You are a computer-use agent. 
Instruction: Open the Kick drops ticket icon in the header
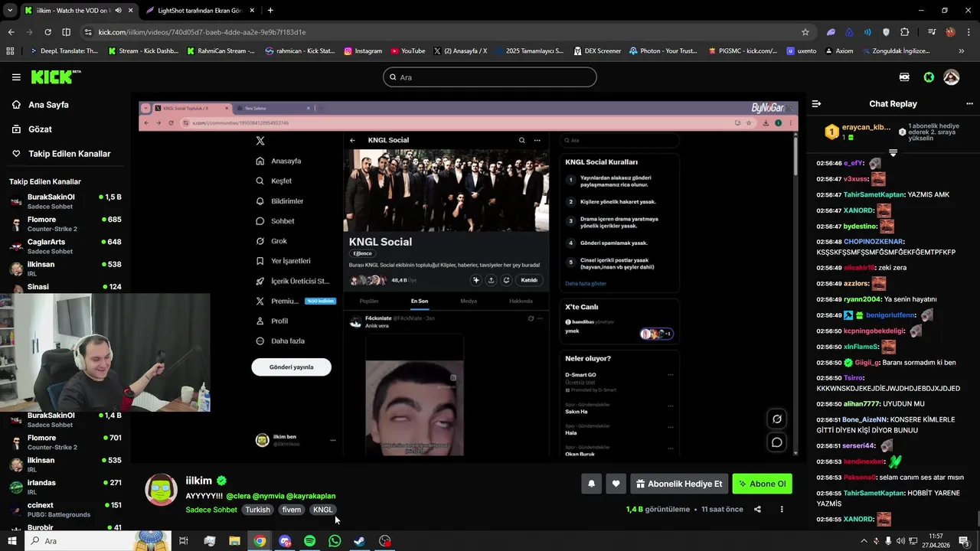[904, 77]
